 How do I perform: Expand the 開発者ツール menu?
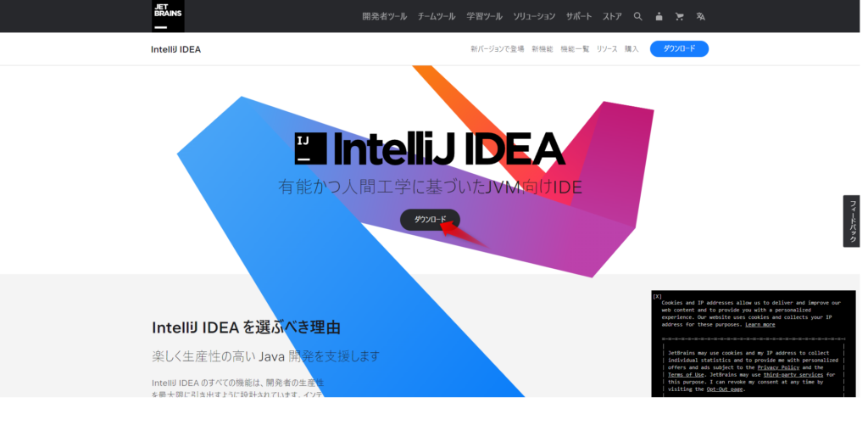[x=384, y=17]
